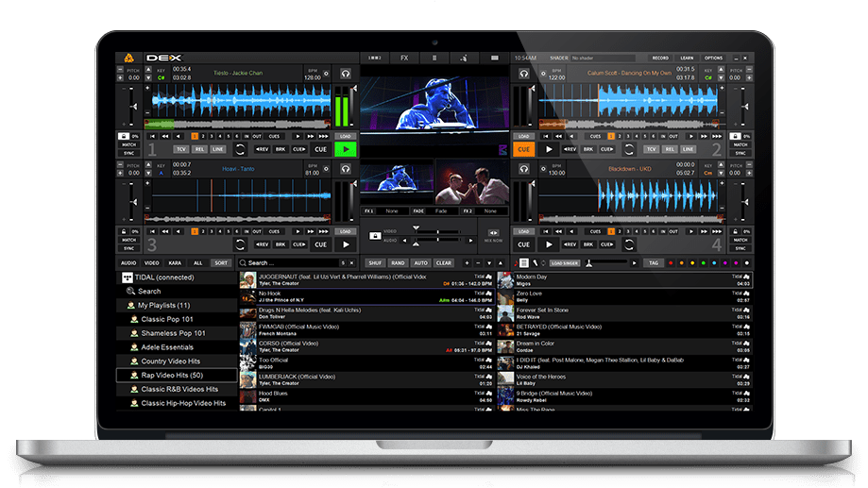Click the minus icon next to CLEAR

478,262
